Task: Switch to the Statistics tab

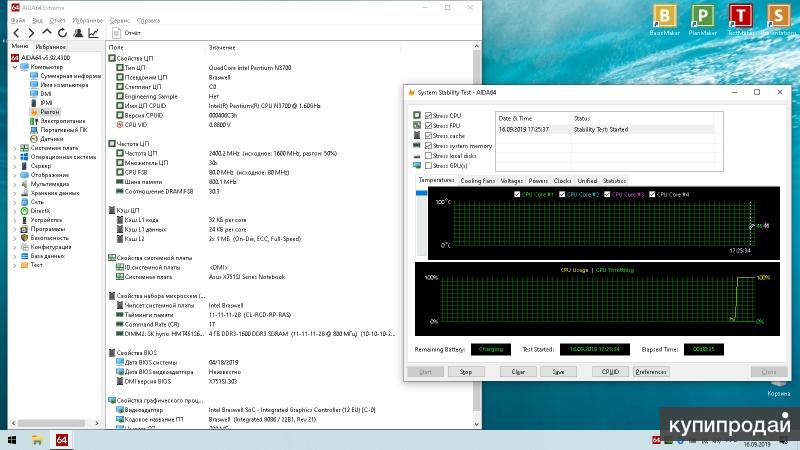Action: coord(614,181)
